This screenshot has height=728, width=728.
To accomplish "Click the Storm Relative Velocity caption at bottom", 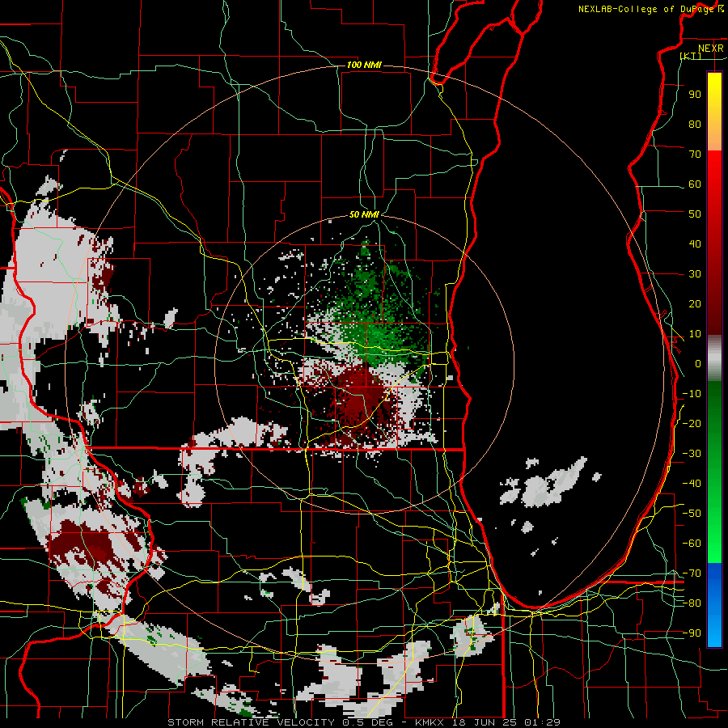I will [x=363, y=722].
